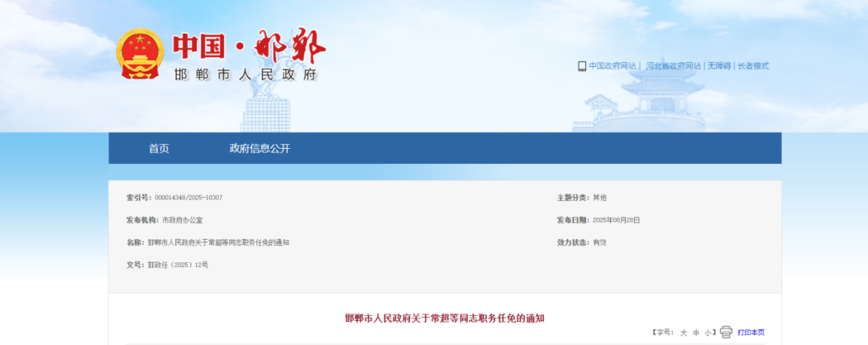Click the mobile phone icon beside 中国政府网站
The image size is (868, 345).
click(x=582, y=66)
